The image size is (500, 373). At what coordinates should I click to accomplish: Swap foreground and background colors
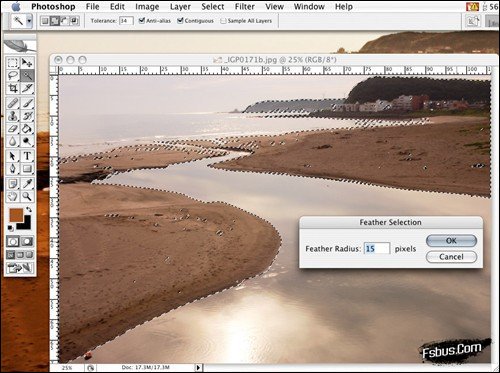click(29, 210)
